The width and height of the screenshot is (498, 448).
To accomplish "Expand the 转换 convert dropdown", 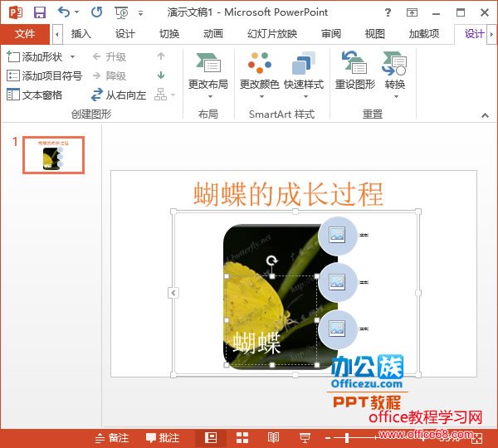I will click(395, 97).
